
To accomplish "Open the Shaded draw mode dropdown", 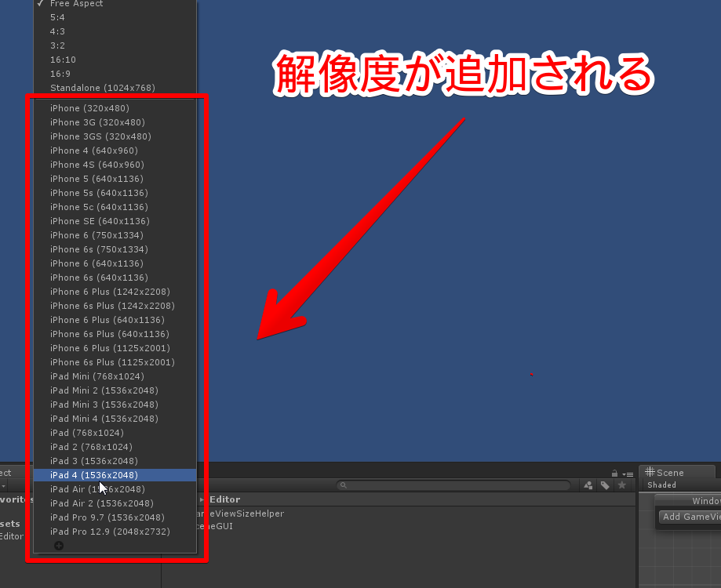I will coord(661,485).
